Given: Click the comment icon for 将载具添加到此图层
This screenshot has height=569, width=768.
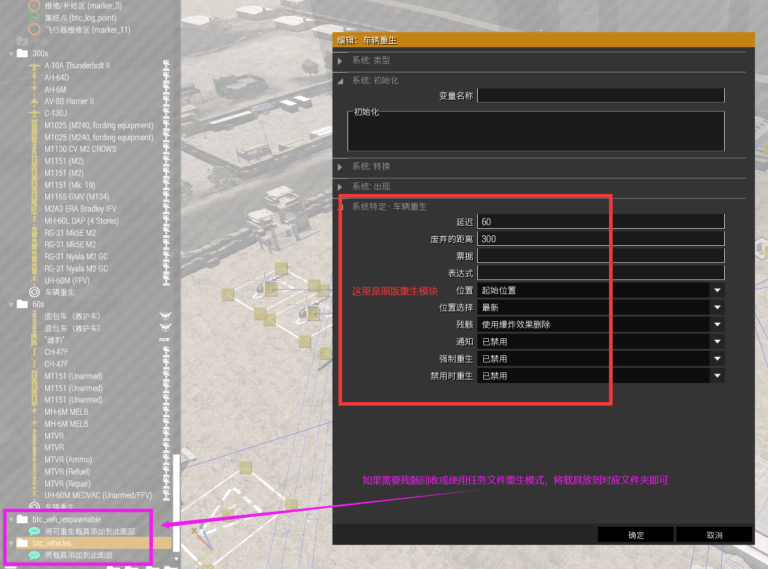Looking at the screenshot, I should (34, 555).
